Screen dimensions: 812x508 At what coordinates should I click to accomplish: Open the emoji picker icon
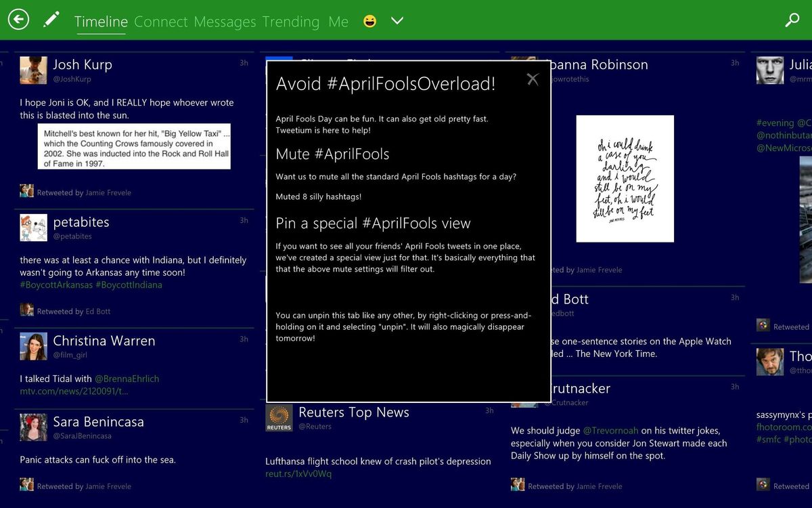(x=369, y=21)
